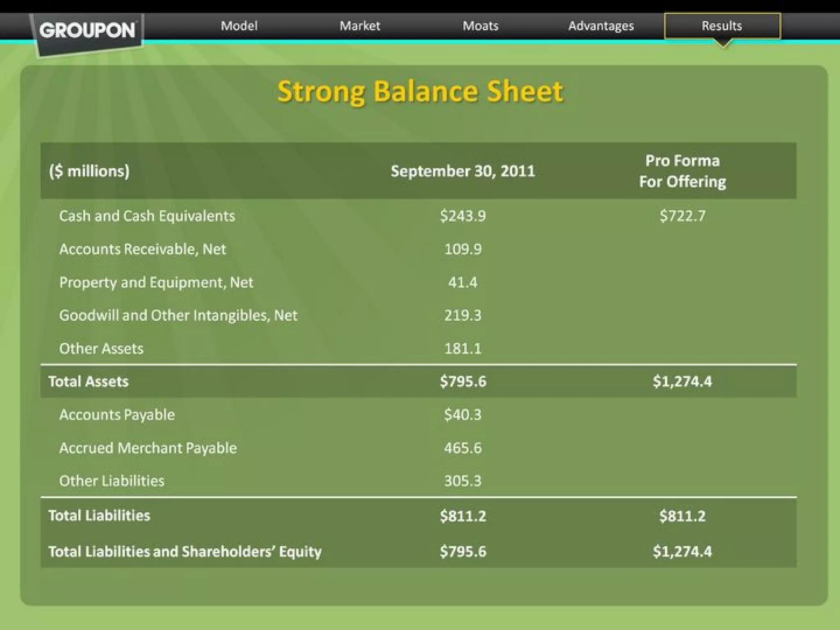840x630 pixels.
Task: Select the Accounts Receivable, Net label
Action: point(142,249)
